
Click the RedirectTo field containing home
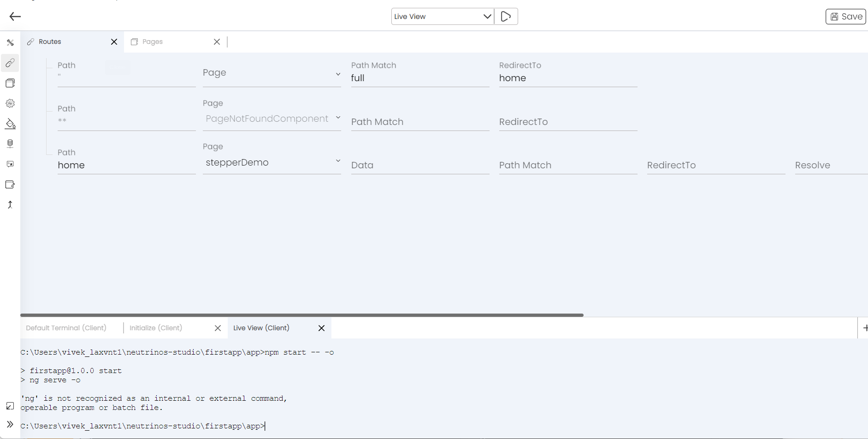[x=568, y=78]
